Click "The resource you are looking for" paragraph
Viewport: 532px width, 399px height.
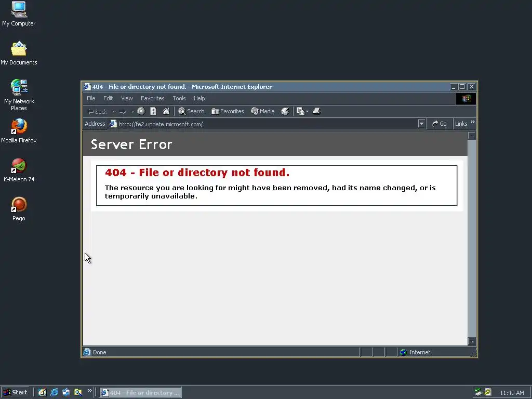click(270, 192)
